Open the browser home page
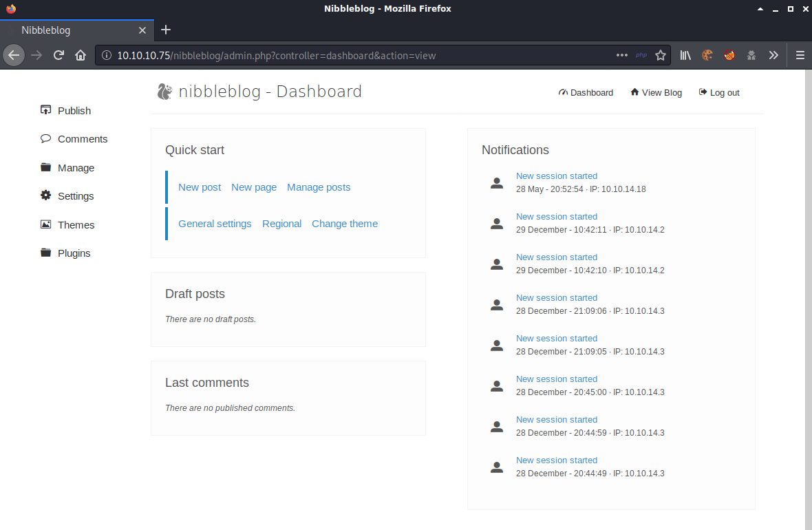Image resolution: width=812 pixels, height=530 pixels. point(81,55)
